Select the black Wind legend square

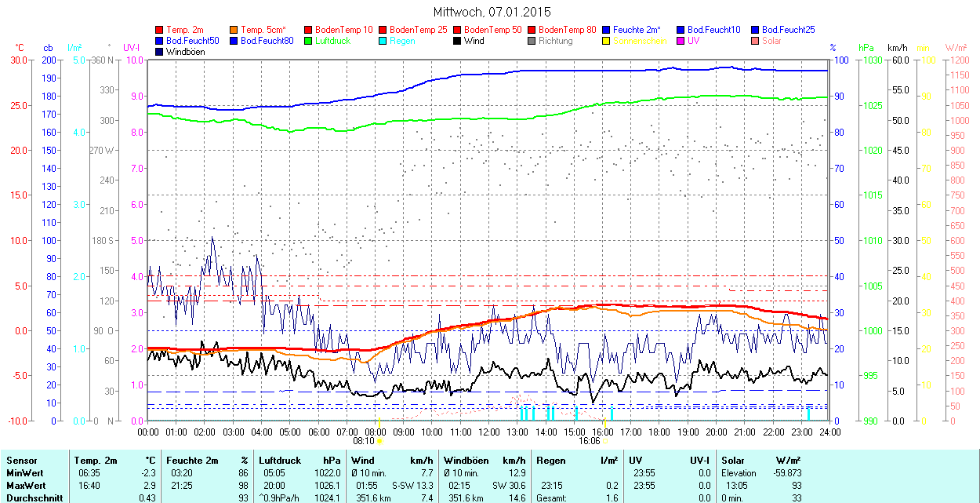[458, 41]
